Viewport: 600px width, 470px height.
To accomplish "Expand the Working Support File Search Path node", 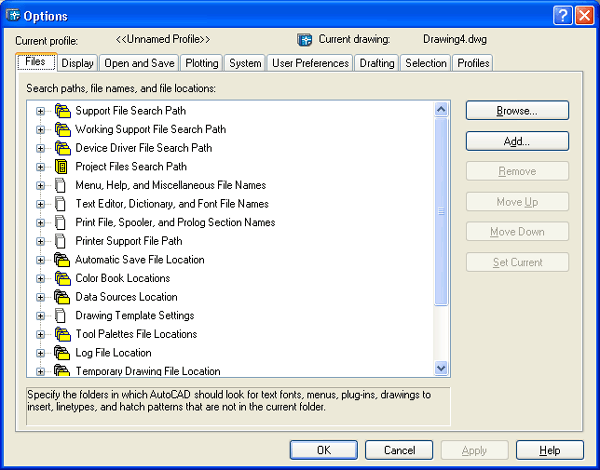I will click(41, 130).
